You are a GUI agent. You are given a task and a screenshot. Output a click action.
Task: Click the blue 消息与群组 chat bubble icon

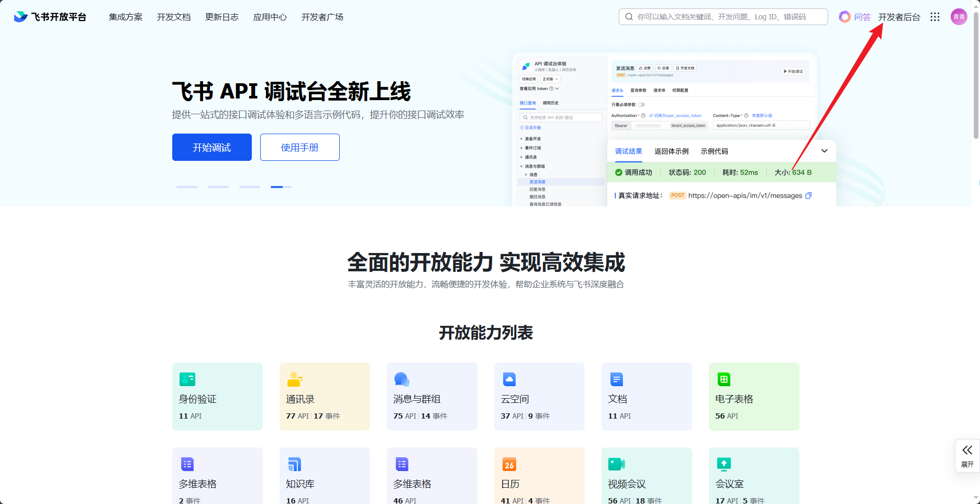[x=402, y=379]
